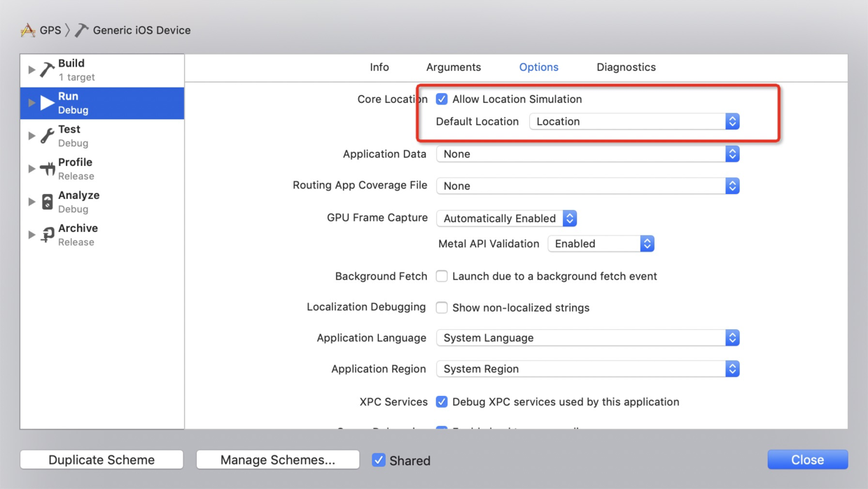This screenshot has height=489, width=868.
Task: Select the Build 1 target row
Action: (x=102, y=70)
